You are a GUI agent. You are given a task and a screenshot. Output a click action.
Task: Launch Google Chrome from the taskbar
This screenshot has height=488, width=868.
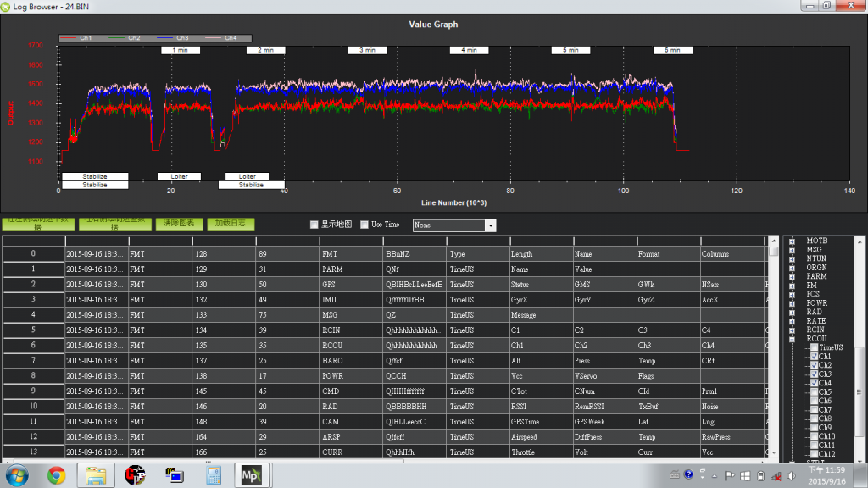click(56, 475)
